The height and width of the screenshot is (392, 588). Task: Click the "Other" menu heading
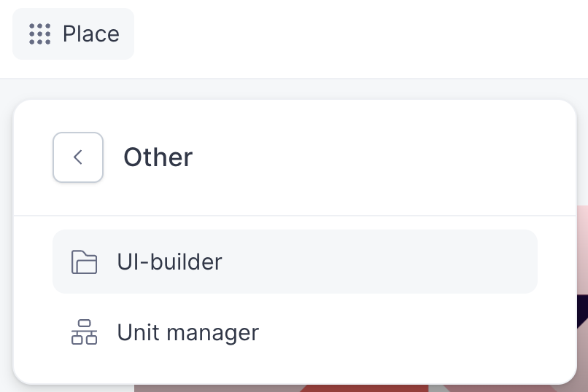pyautogui.click(x=158, y=157)
